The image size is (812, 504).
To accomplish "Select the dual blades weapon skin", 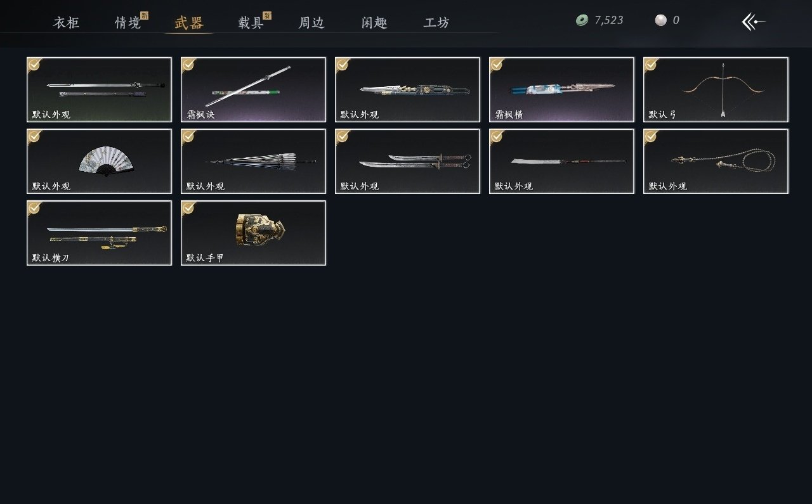I will coord(407,161).
